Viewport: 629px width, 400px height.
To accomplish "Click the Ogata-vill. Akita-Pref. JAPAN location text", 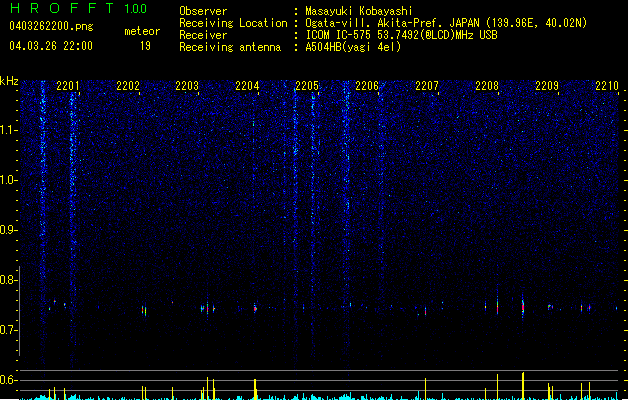I will point(446,23).
